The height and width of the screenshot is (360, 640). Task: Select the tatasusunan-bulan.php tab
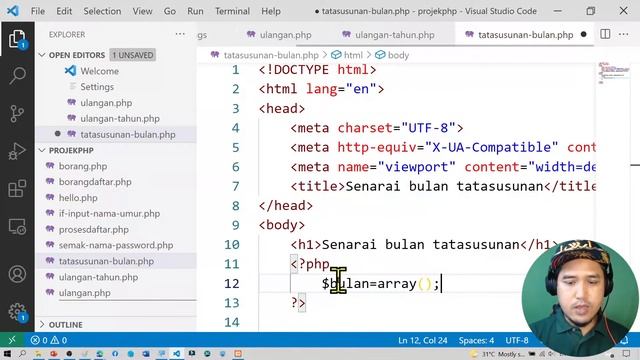pos(525,35)
